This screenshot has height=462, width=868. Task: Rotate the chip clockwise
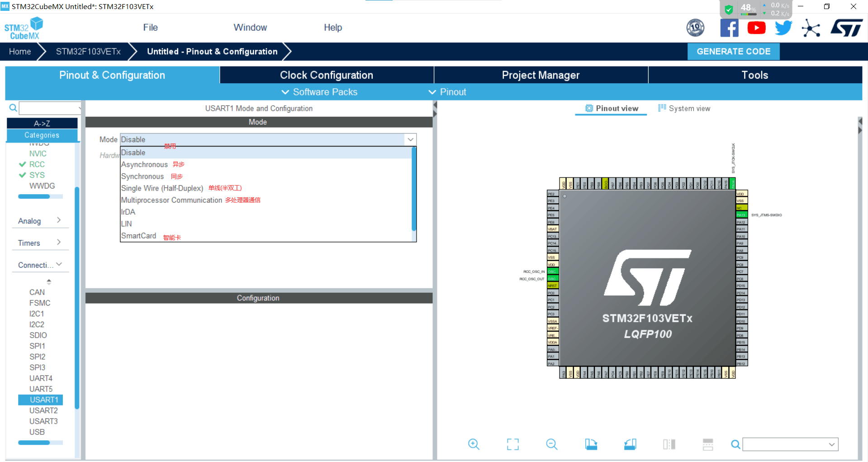[591, 444]
